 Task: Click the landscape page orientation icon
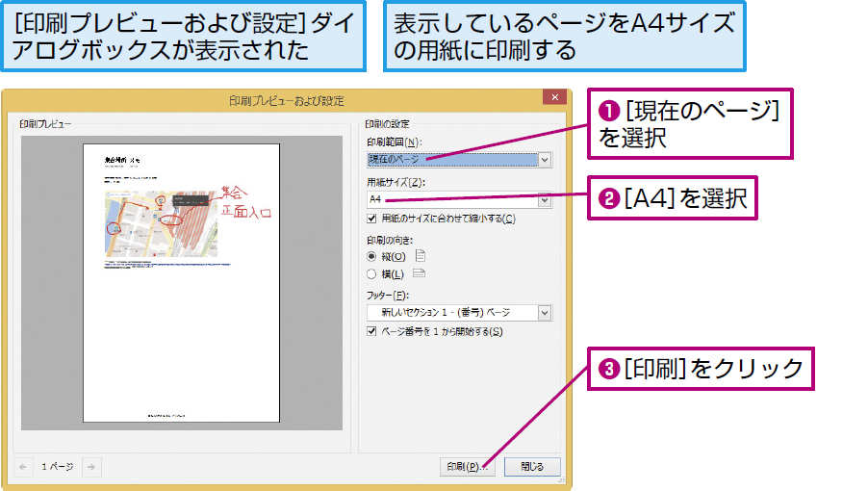click(419, 273)
